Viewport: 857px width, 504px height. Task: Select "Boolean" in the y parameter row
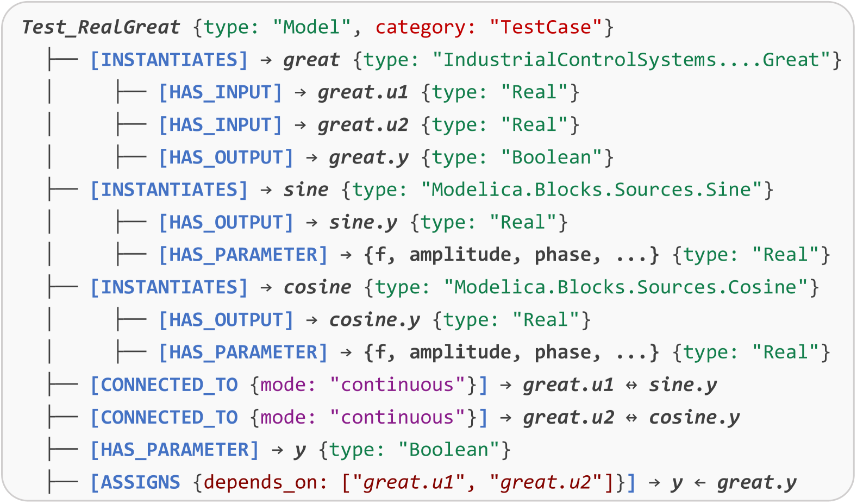point(449,450)
